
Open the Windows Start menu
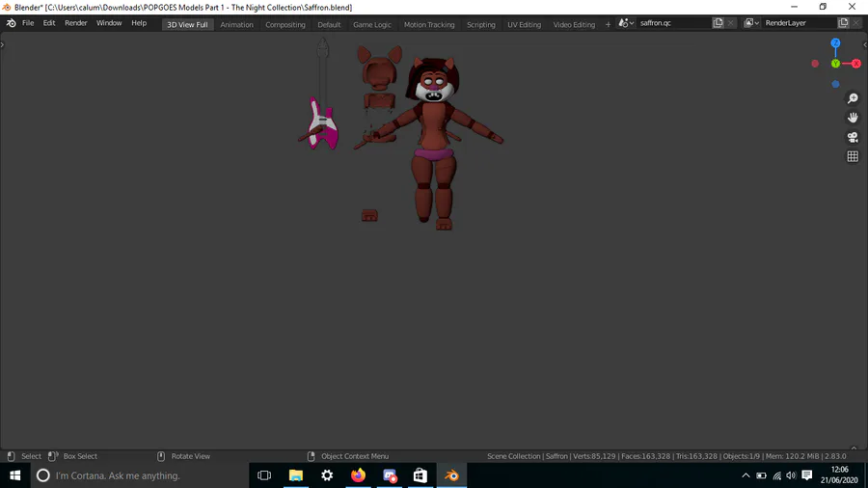[x=14, y=475]
